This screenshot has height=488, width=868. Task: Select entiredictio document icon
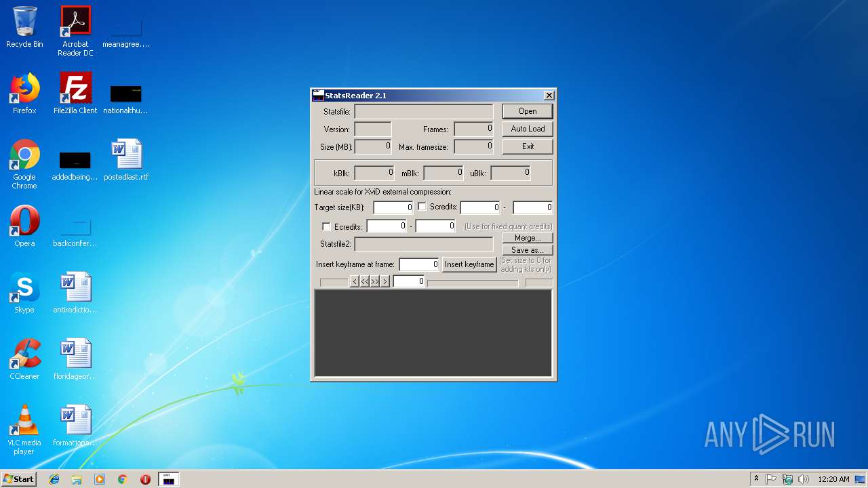click(75, 293)
